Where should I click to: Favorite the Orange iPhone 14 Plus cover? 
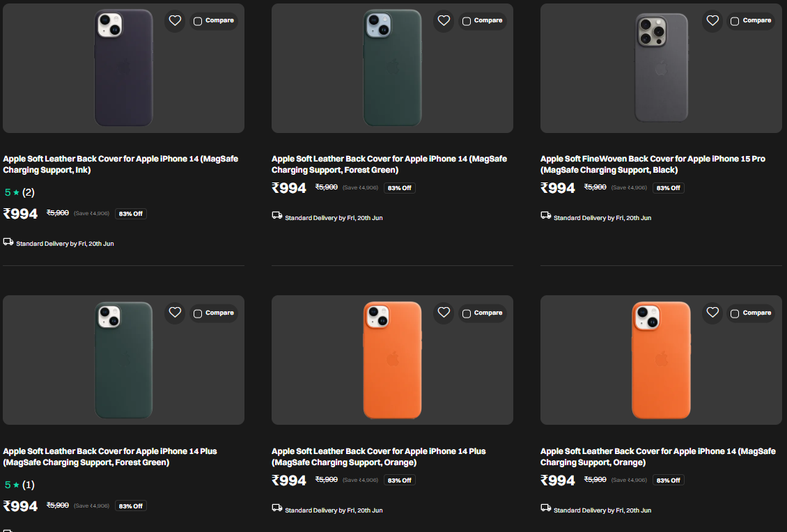coord(444,313)
